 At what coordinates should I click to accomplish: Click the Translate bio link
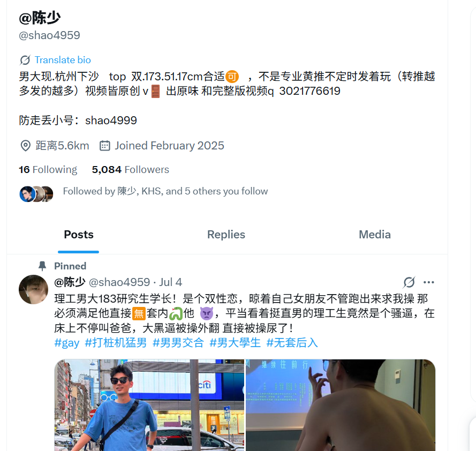click(x=63, y=60)
